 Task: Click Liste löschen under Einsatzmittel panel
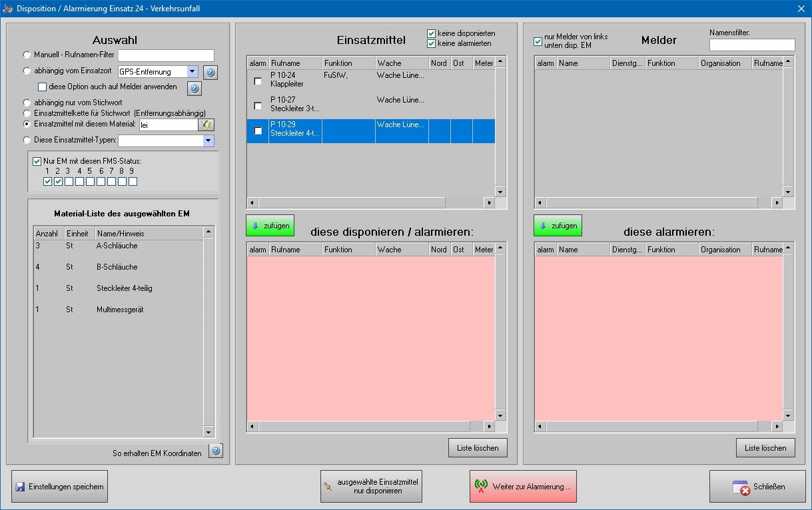point(478,448)
